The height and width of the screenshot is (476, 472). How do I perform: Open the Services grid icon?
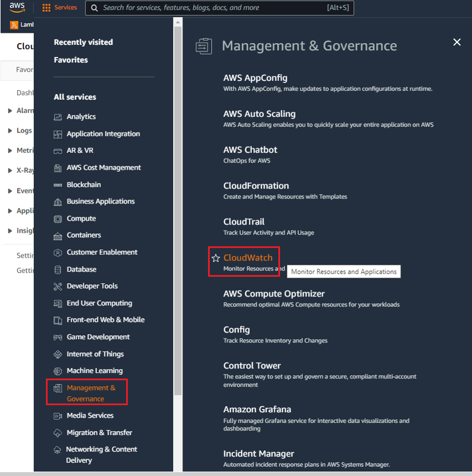tap(47, 8)
